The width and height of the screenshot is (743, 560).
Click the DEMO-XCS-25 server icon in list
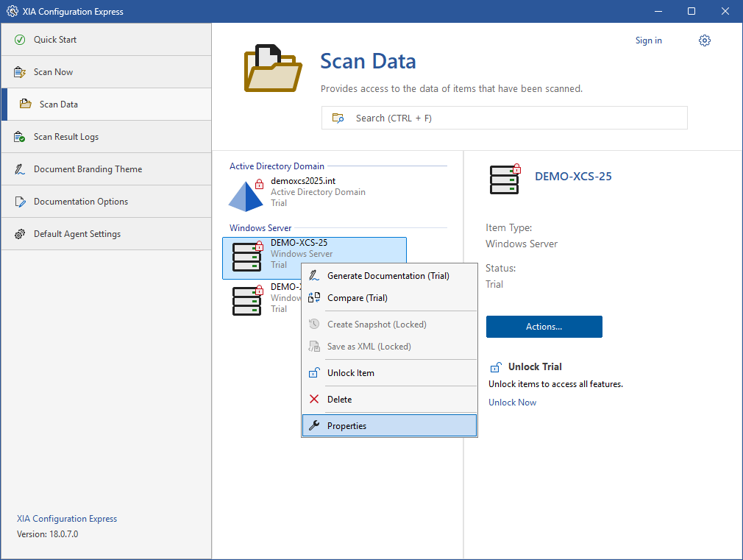coord(246,257)
